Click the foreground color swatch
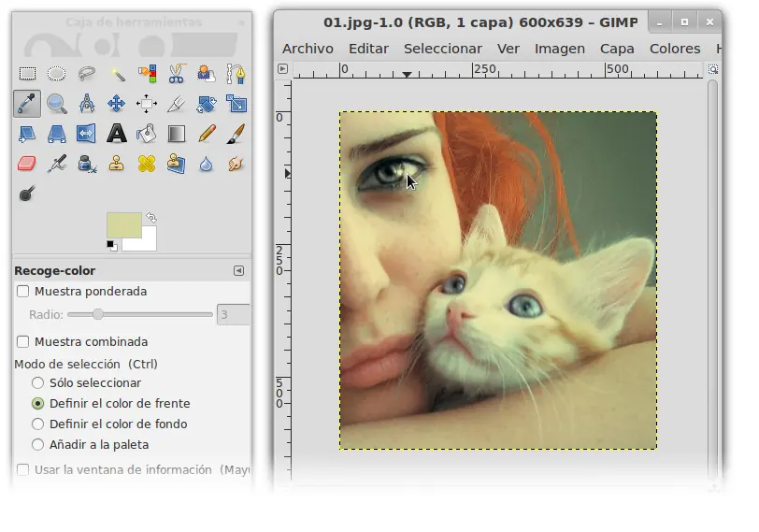This screenshot has width=759, height=532. 124,225
